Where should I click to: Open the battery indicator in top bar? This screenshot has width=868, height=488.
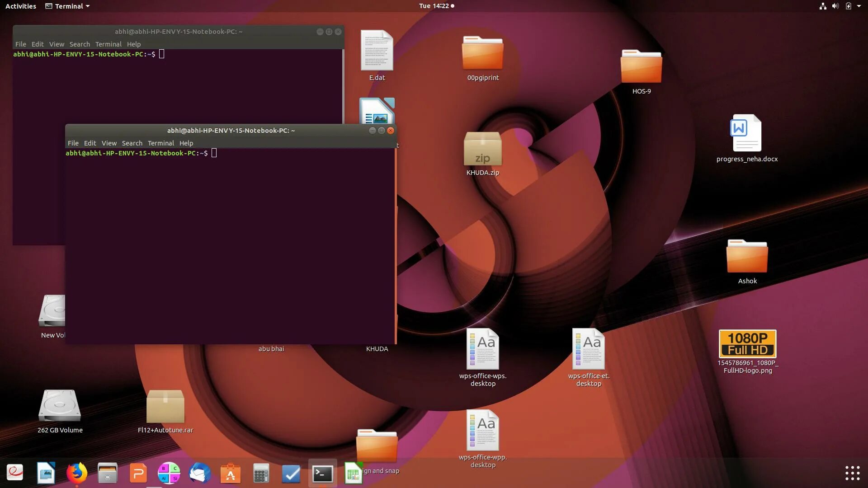pyautogui.click(x=849, y=6)
